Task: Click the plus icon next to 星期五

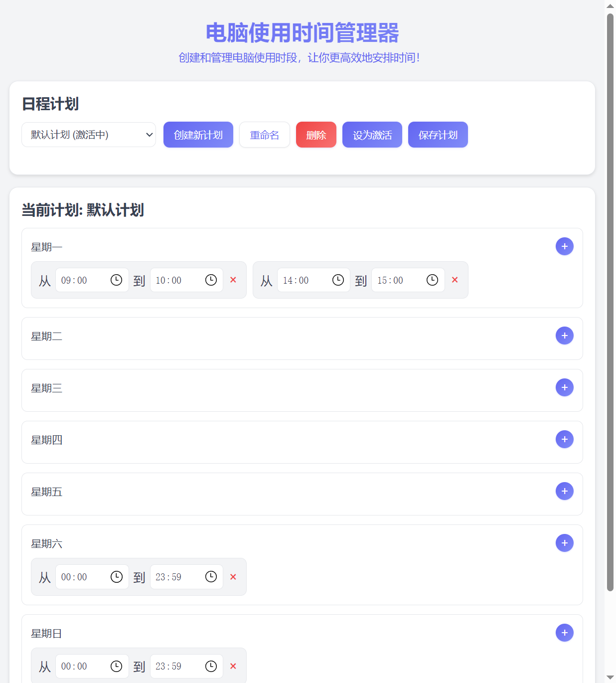Action: [x=564, y=491]
